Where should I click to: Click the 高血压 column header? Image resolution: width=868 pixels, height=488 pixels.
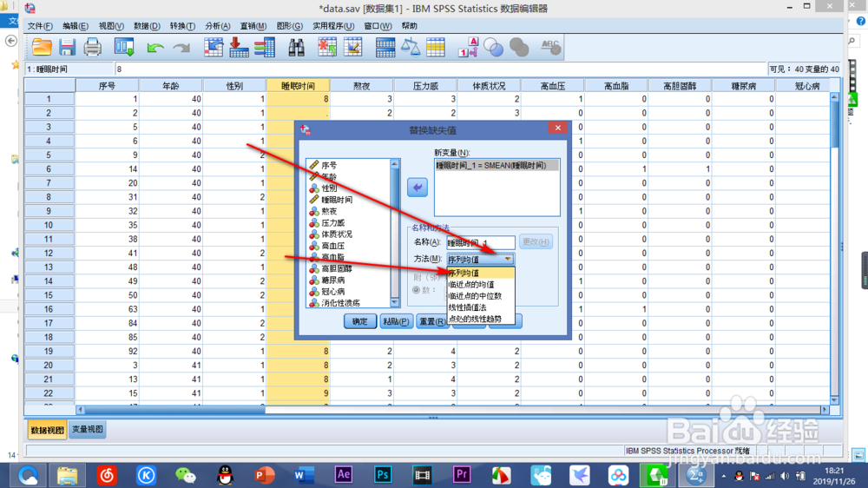click(x=552, y=86)
